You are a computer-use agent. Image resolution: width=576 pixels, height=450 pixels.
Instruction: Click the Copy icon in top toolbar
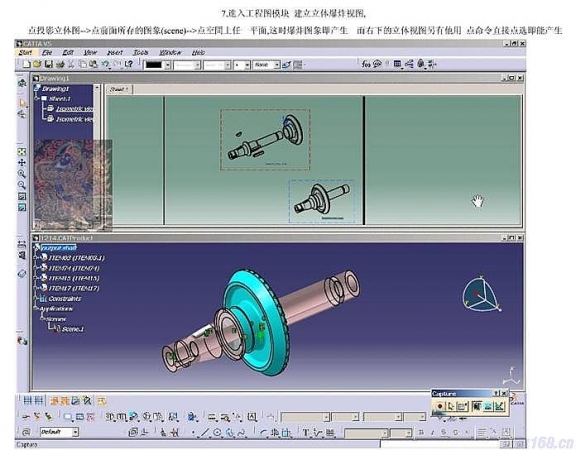tap(83, 64)
